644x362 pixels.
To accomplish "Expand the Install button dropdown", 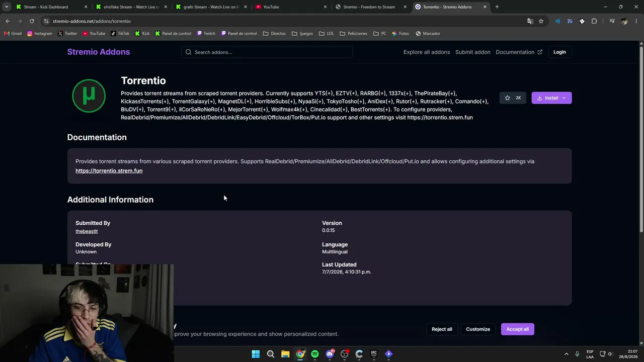I will tap(563, 98).
